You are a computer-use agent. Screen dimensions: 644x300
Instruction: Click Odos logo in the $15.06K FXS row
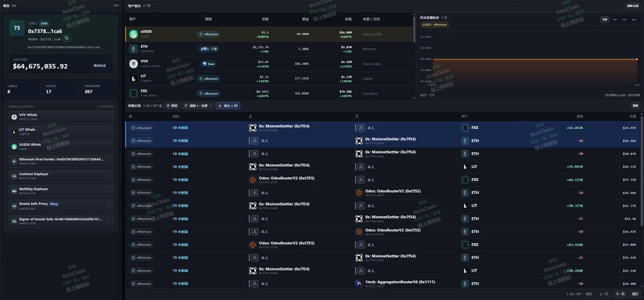tap(253, 245)
